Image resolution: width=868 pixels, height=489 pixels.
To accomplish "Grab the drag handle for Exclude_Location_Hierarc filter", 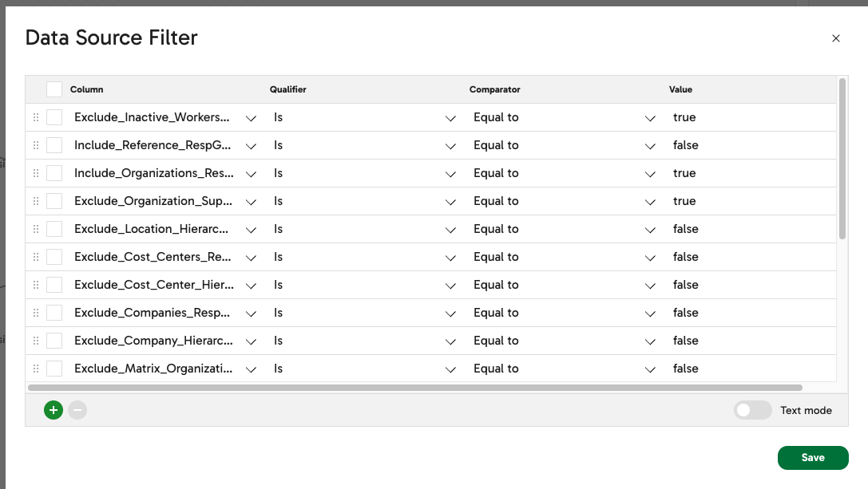I will point(35,228).
